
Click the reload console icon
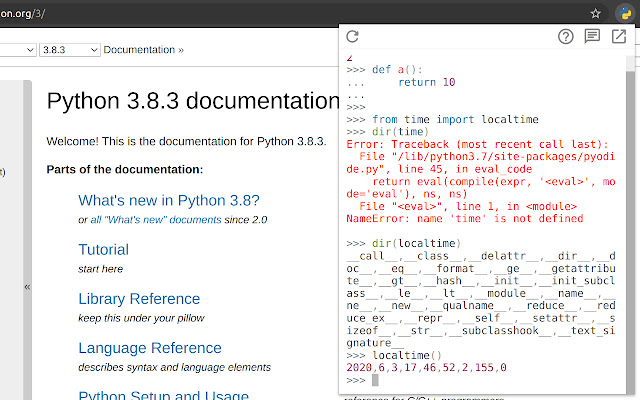point(352,37)
